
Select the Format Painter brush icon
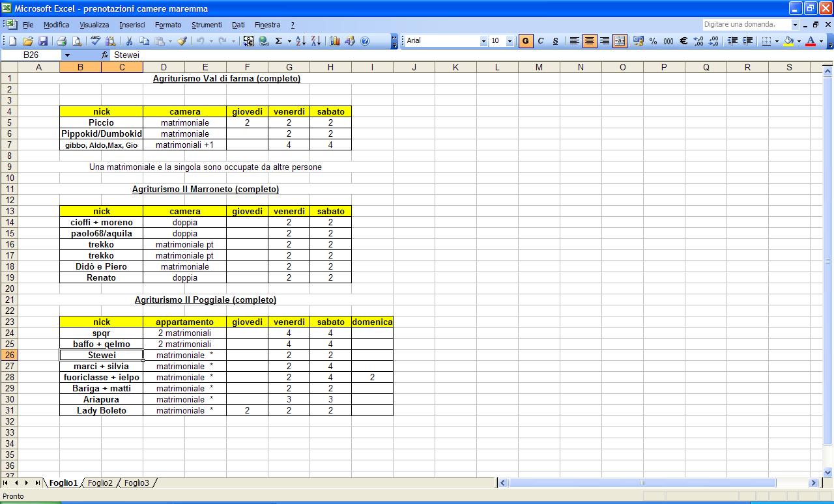point(182,41)
